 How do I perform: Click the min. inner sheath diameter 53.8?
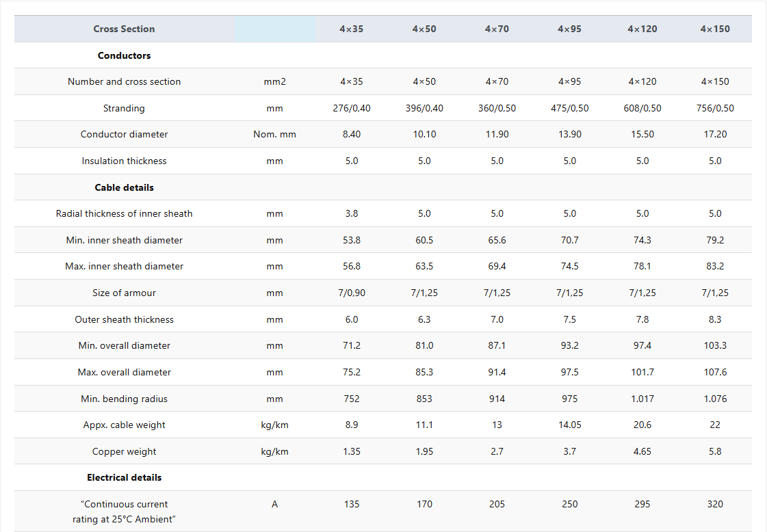point(352,240)
